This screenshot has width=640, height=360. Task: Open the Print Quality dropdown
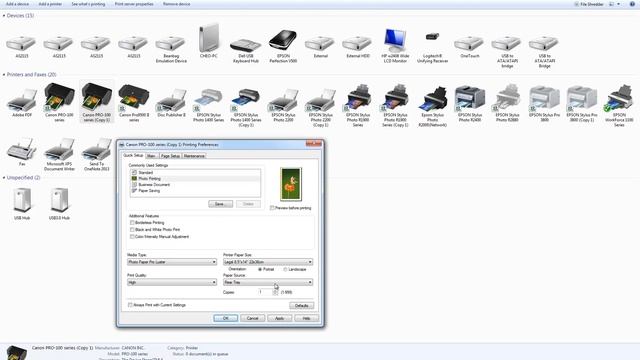click(172, 282)
